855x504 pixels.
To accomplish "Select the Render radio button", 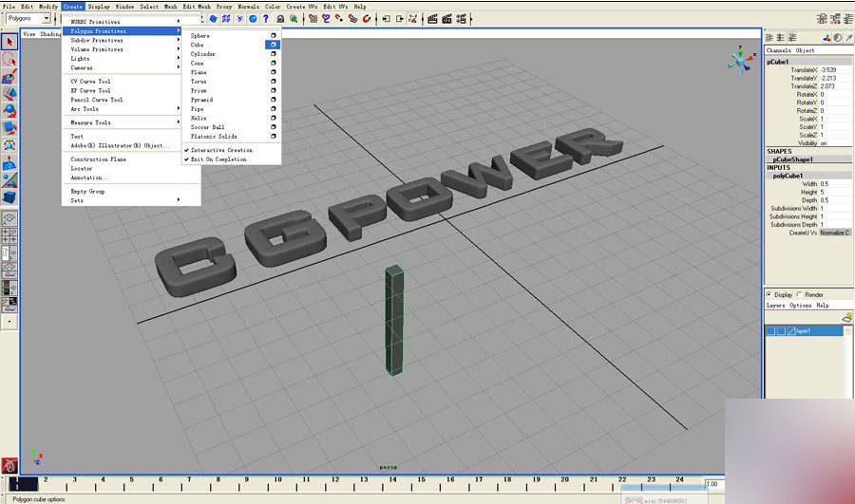I will 800,294.
